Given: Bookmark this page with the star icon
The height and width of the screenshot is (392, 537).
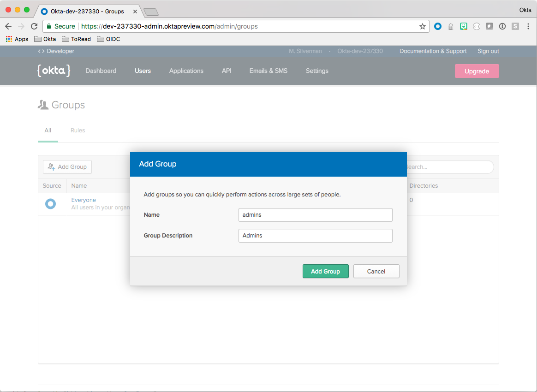Looking at the screenshot, I should tap(422, 26).
